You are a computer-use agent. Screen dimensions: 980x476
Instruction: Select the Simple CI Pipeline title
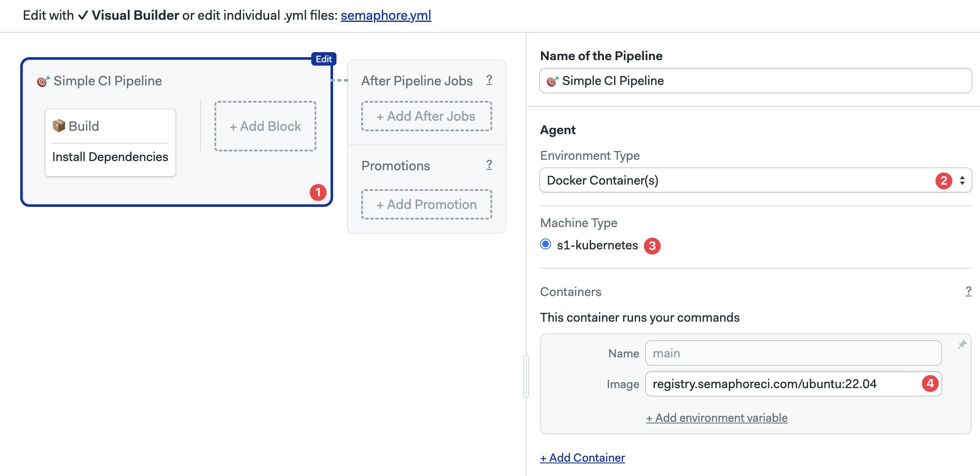point(107,81)
